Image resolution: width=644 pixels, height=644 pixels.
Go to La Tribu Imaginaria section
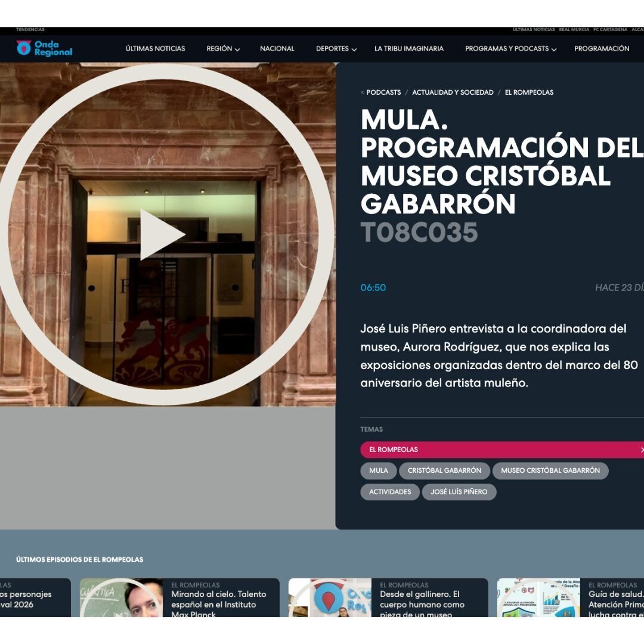(x=408, y=49)
